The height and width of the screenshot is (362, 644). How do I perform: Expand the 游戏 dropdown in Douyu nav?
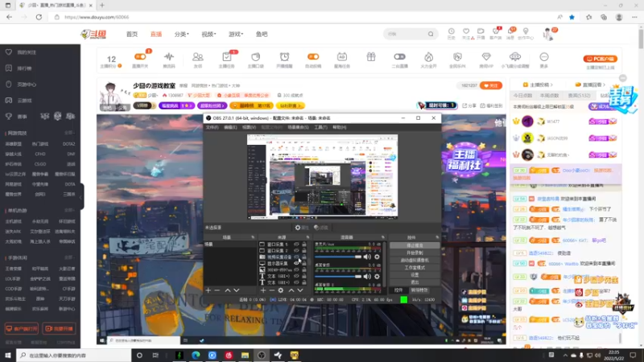coord(236,34)
